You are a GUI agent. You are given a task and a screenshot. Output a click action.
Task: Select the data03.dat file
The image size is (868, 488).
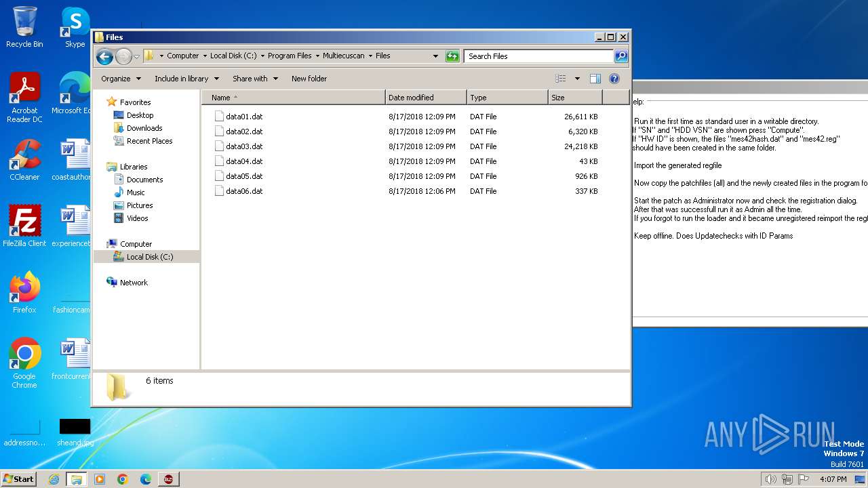(x=244, y=146)
